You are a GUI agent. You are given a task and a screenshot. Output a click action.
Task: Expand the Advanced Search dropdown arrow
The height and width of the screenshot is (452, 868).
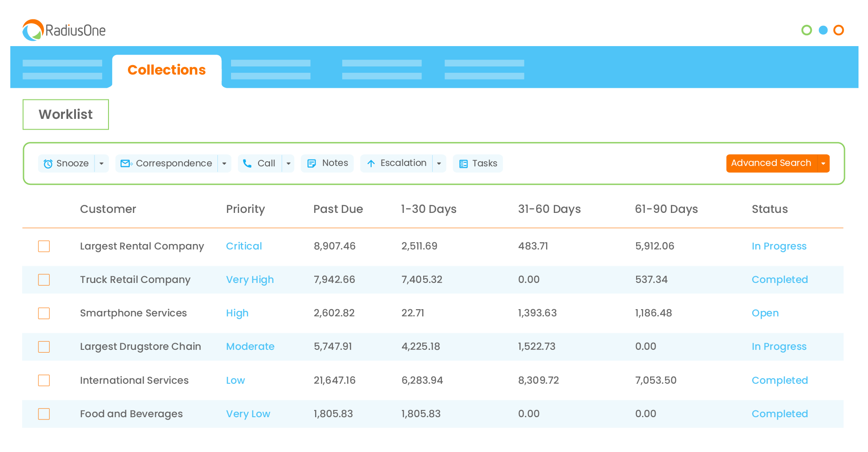[823, 164]
